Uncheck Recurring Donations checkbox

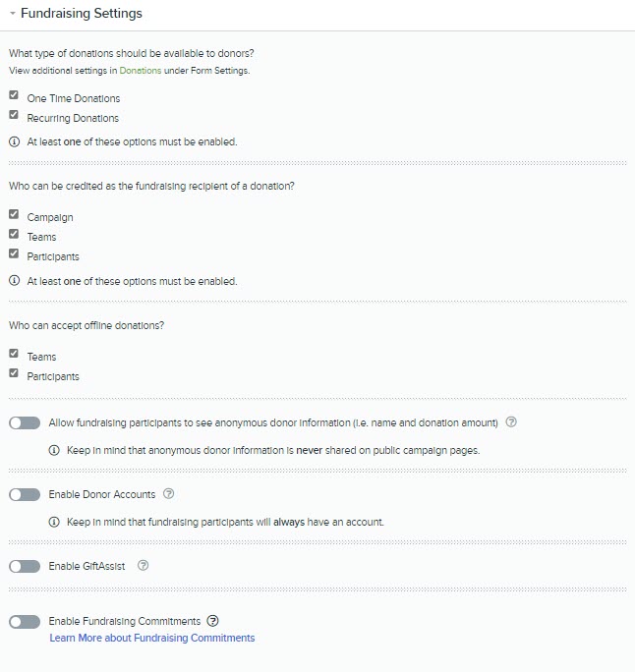(14, 114)
